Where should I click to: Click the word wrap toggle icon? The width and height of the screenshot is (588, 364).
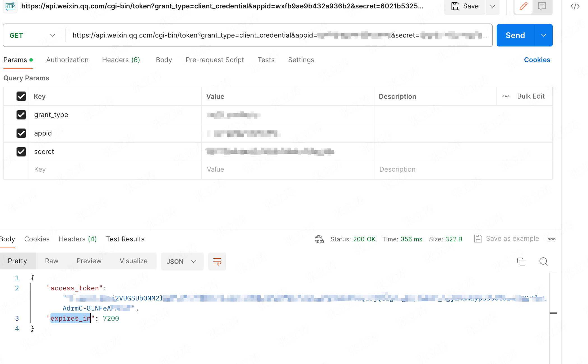(x=217, y=262)
